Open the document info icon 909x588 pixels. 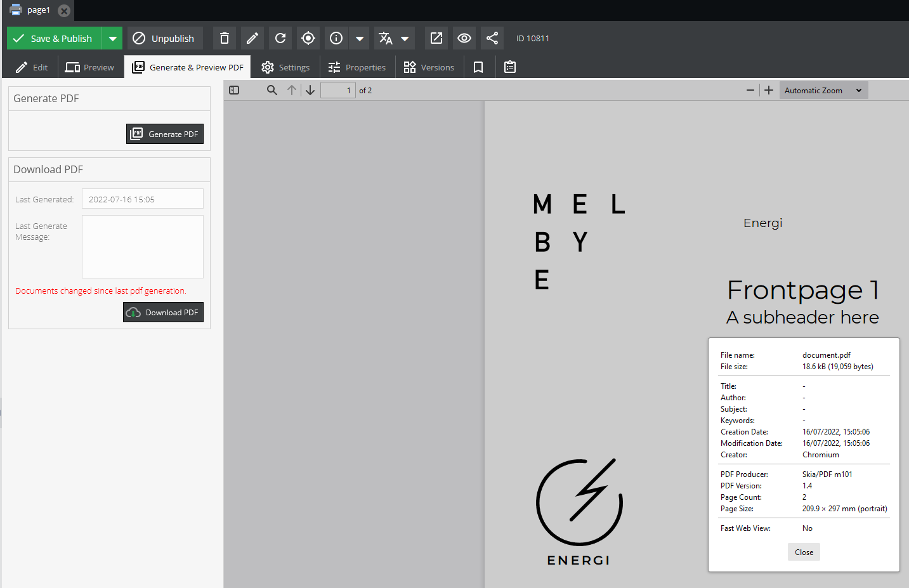tap(336, 38)
